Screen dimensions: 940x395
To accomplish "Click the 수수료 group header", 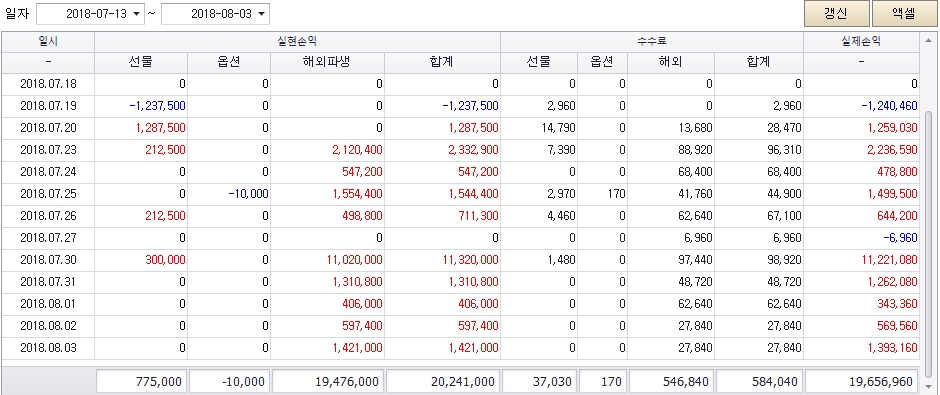I will click(652, 41).
